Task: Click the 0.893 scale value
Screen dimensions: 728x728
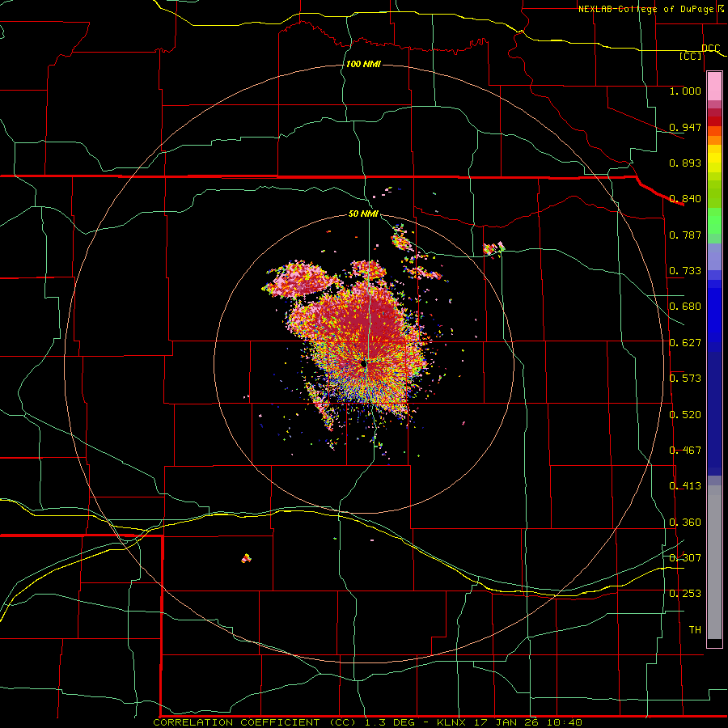Action: coord(685,163)
